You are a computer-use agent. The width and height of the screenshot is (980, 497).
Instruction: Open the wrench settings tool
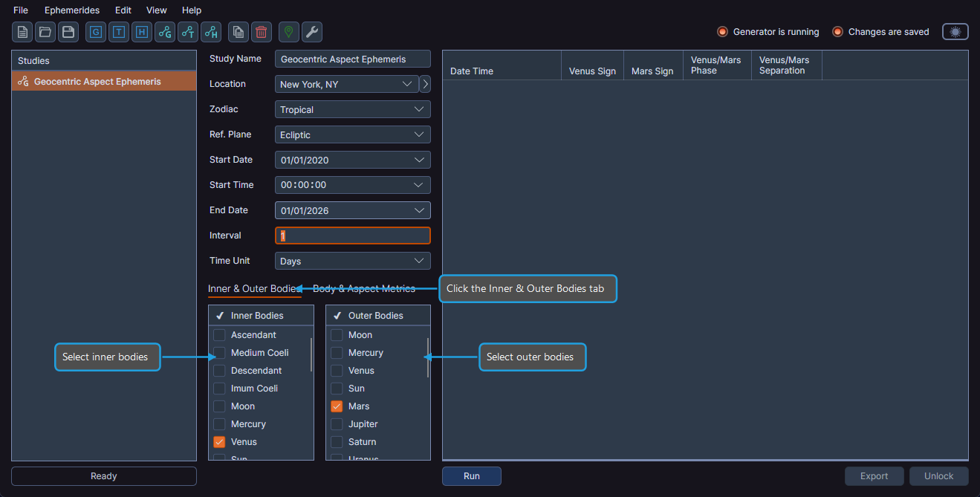tap(311, 32)
